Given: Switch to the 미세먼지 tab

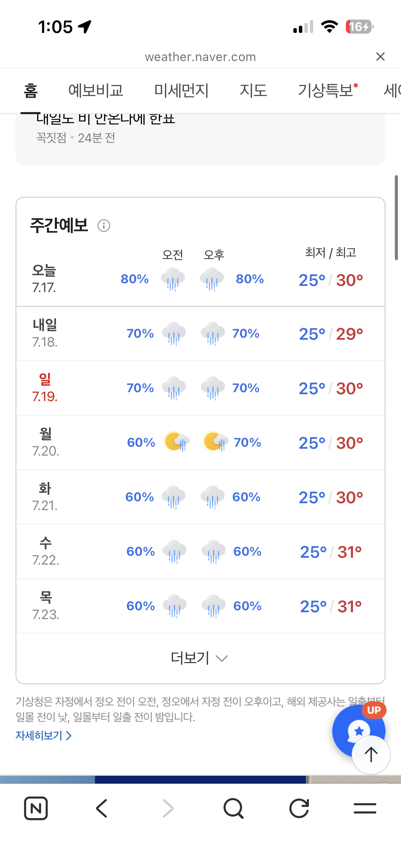Looking at the screenshot, I should coord(181,91).
